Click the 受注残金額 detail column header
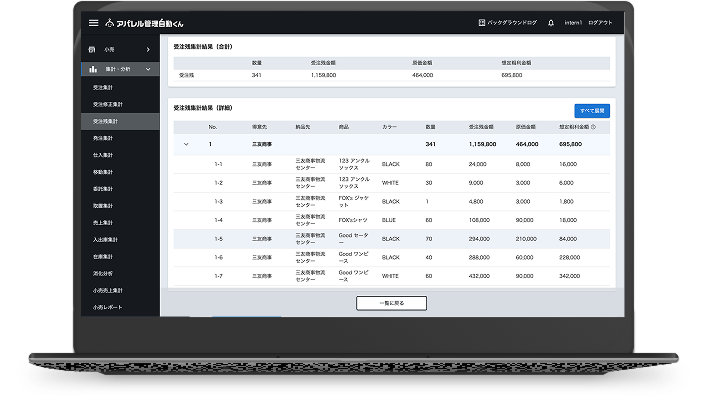 483,128
